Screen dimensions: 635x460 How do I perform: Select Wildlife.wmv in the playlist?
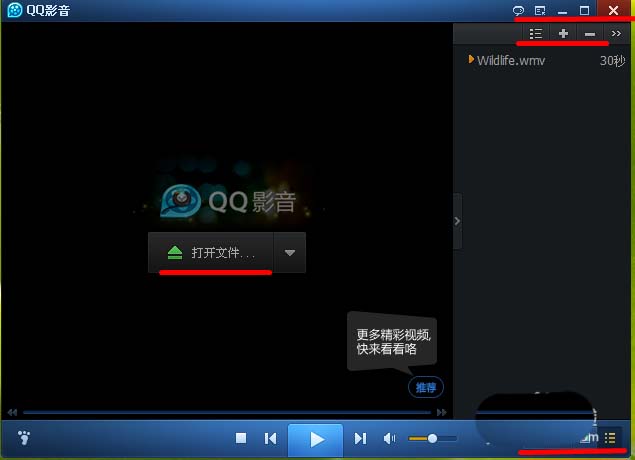(511, 61)
